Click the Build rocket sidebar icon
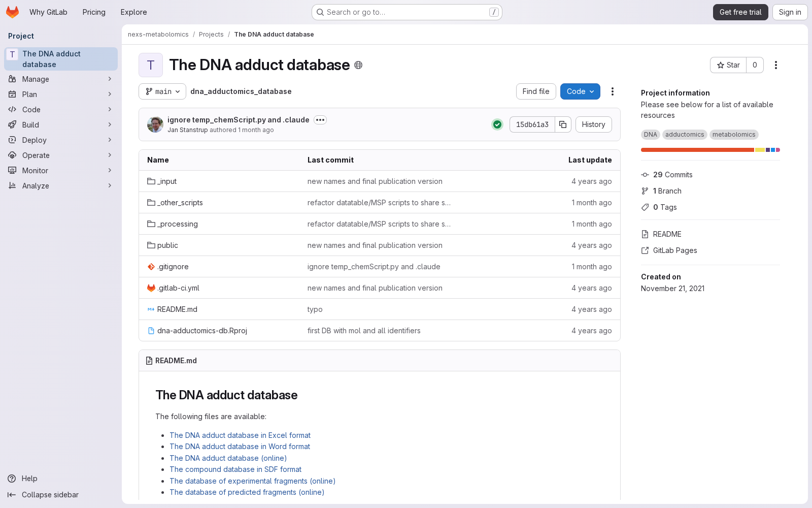The image size is (812, 508). (x=12, y=125)
